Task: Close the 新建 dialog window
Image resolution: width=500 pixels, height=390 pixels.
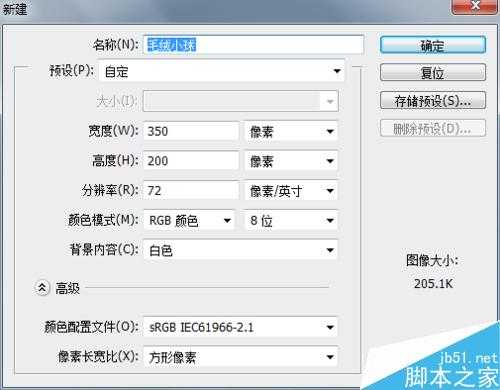Action: [x=475, y=6]
